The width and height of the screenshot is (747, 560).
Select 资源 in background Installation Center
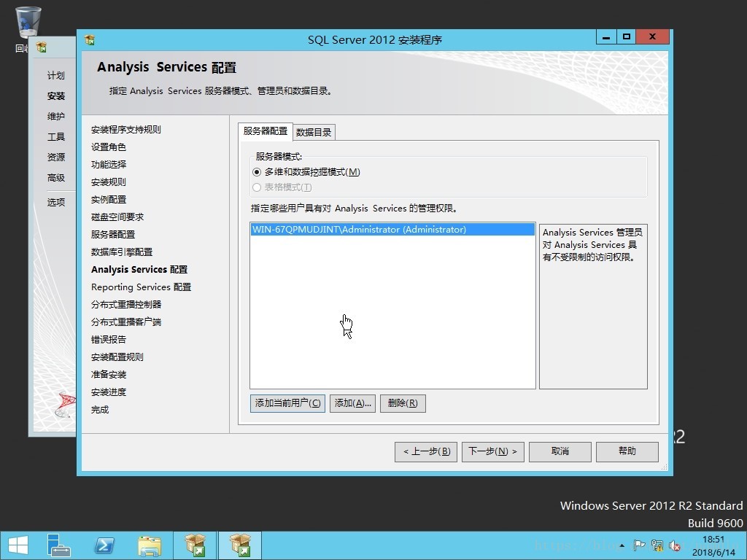click(55, 157)
